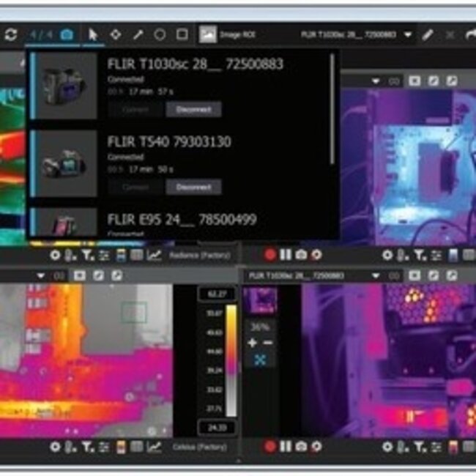The height and width of the screenshot is (476, 476).
Task: Select the FLIR T1030sc camera thumbnail in list
Action: pos(66,86)
